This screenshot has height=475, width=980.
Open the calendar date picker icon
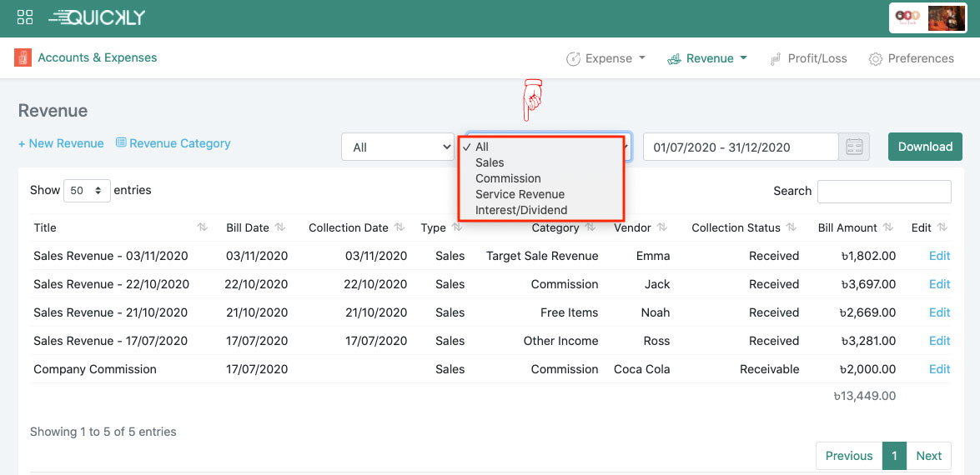click(854, 147)
